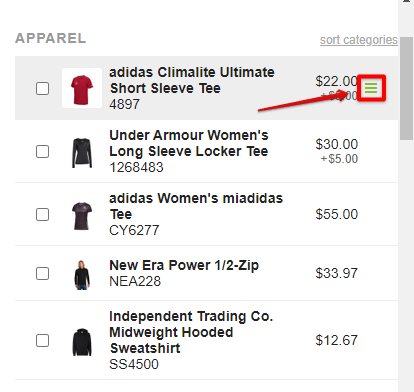The image size is (414, 392).
Task: Open the black hooded sweatshirt thumbnail
Action: pos(82,342)
